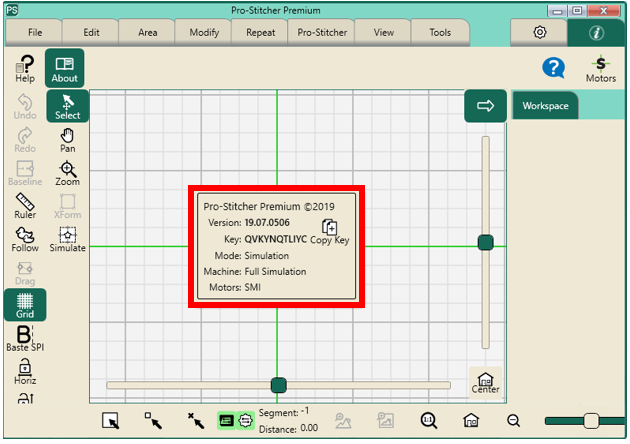The image size is (630, 444).
Task: Click version number 19.07.0506
Action: click(x=267, y=223)
